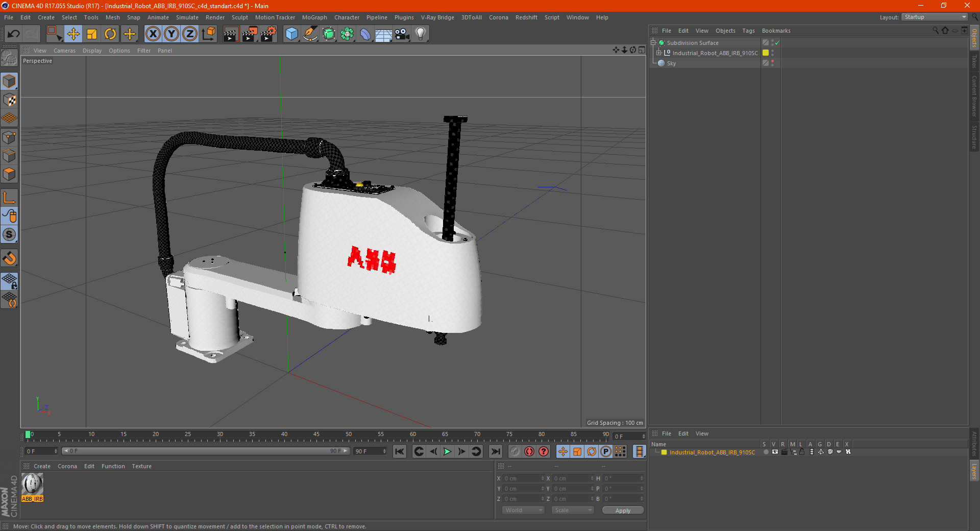Open the Content Browser vertical tab
The height and width of the screenshot is (531, 980).
pyautogui.click(x=974, y=96)
